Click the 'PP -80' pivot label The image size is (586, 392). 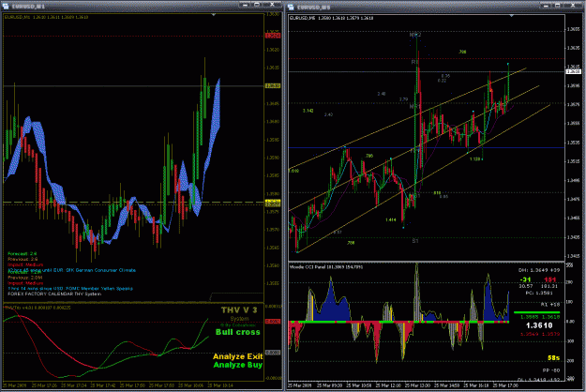point(551,370)
